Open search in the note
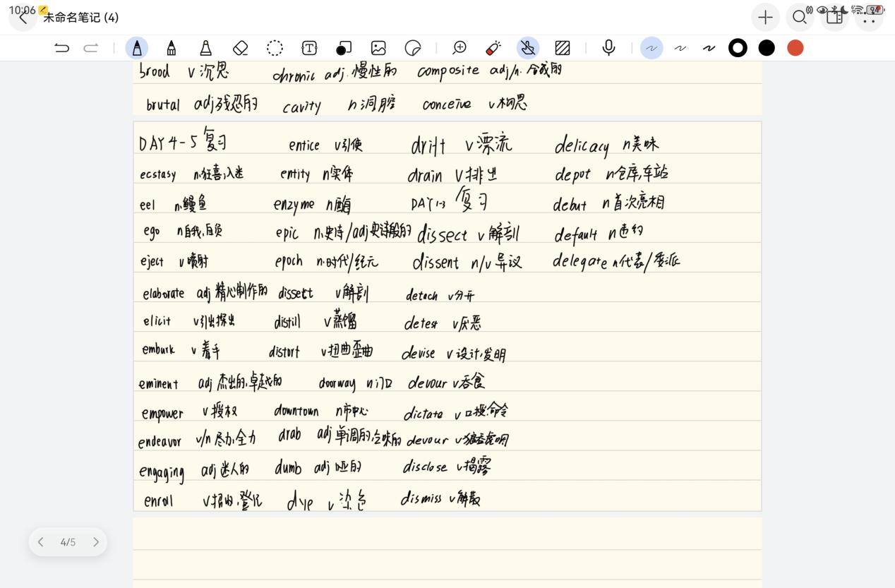Image resolution: width=895 pixels, height=588 pixels. 800,18
